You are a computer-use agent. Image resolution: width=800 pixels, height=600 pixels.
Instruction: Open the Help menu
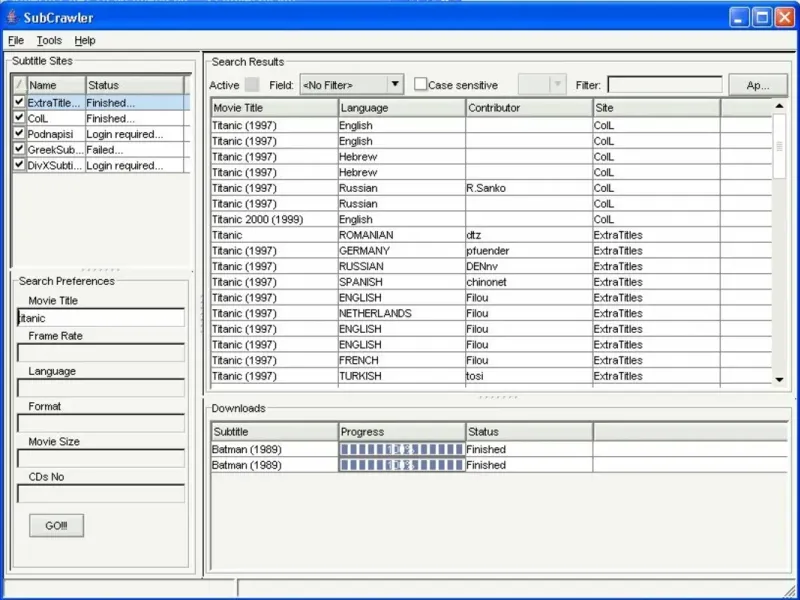tap(85, 40)
